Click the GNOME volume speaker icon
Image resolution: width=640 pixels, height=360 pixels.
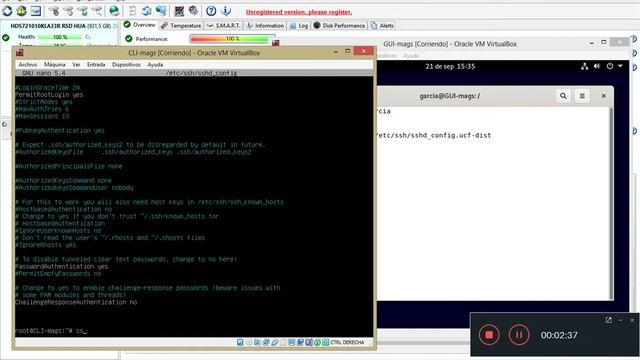pyautogui.click(x=597, y=66)
